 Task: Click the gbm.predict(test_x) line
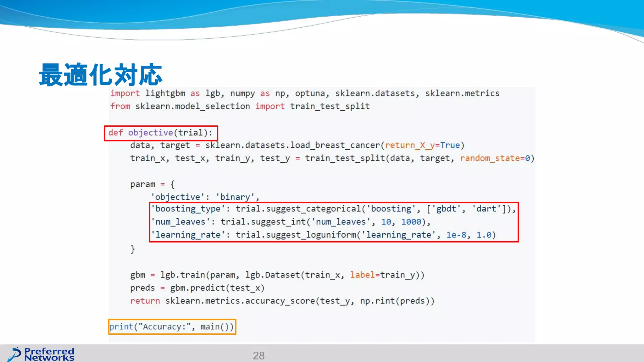click(x=197, y=288)
